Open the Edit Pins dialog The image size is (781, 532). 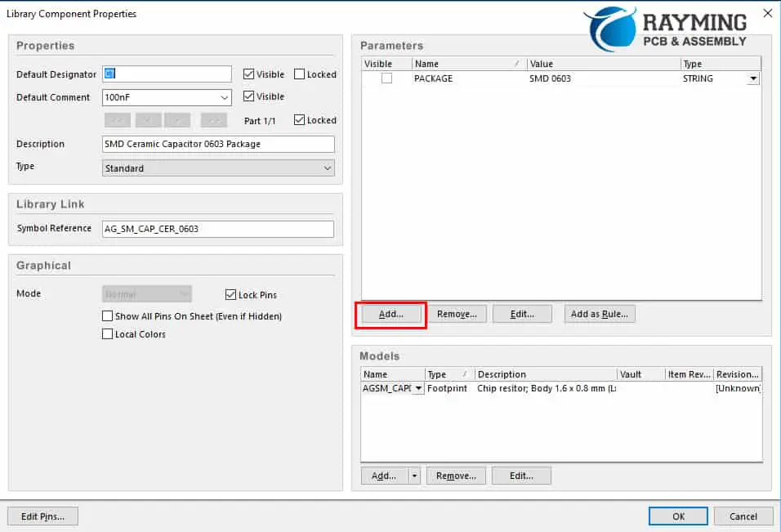pos(42,516)
